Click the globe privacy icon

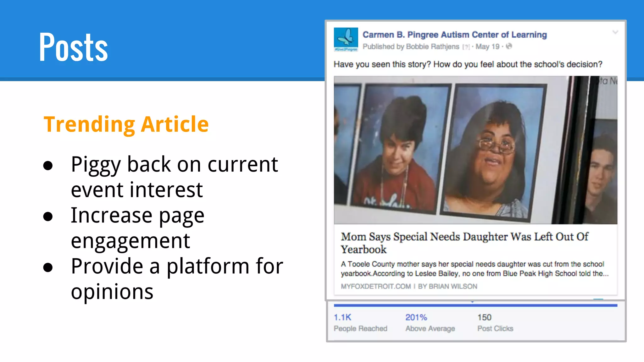tap(509, 47)
